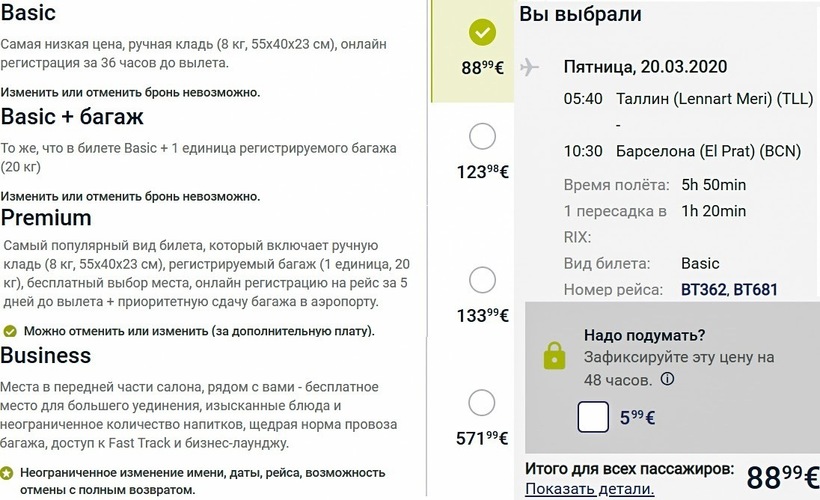Click the Вы выбрали summary heading
This screenshot has height=500, width=820.
click(580, 15)
